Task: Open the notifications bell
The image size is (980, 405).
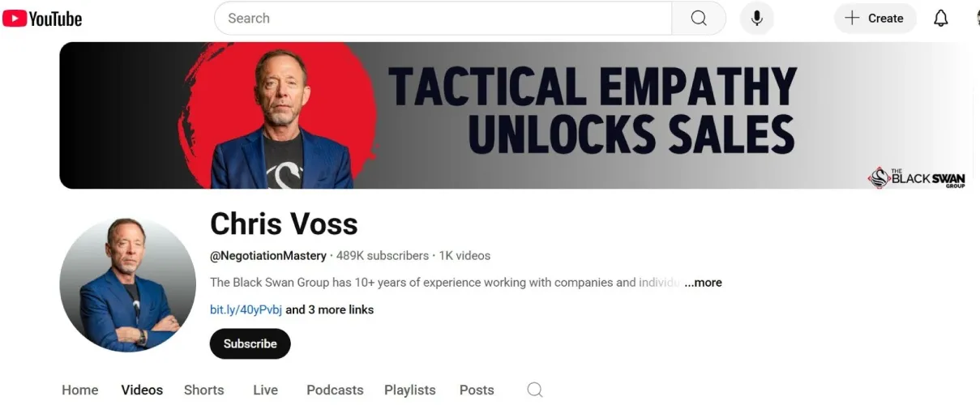Action: click(941, 18)
